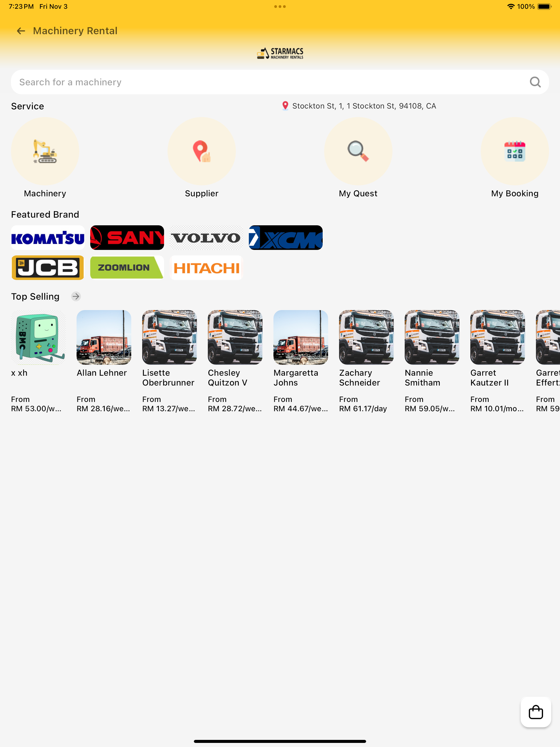The width and height of the screenshot is (560, 747).
Task: Tap the RM 44.67 price
Action: point(301,408)
